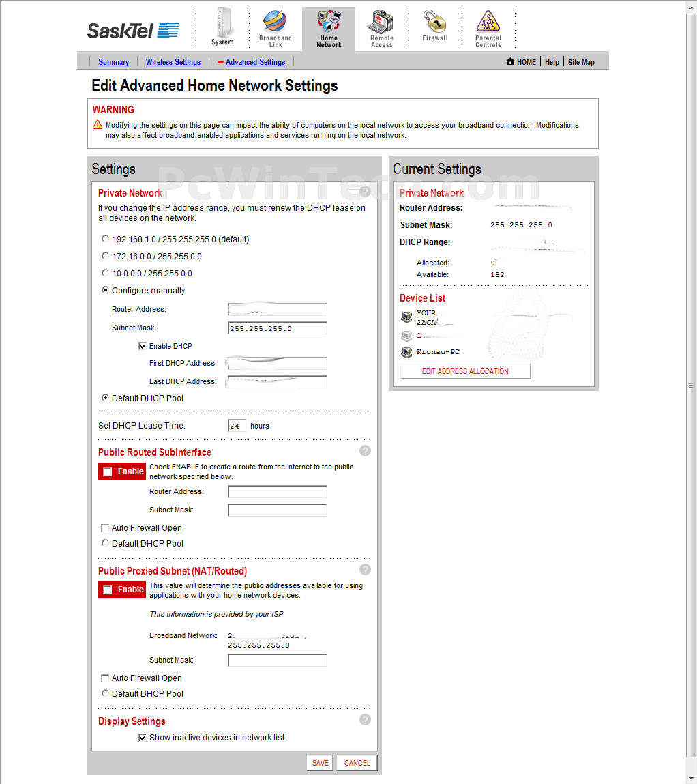Open help for Public Proxied Subnet

point(366,570)
